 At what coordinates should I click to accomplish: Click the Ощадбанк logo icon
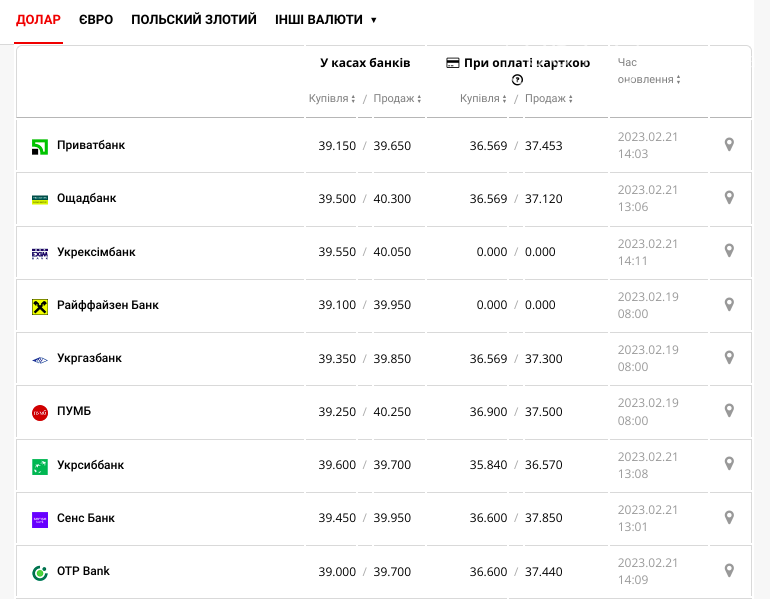[40, 200]
